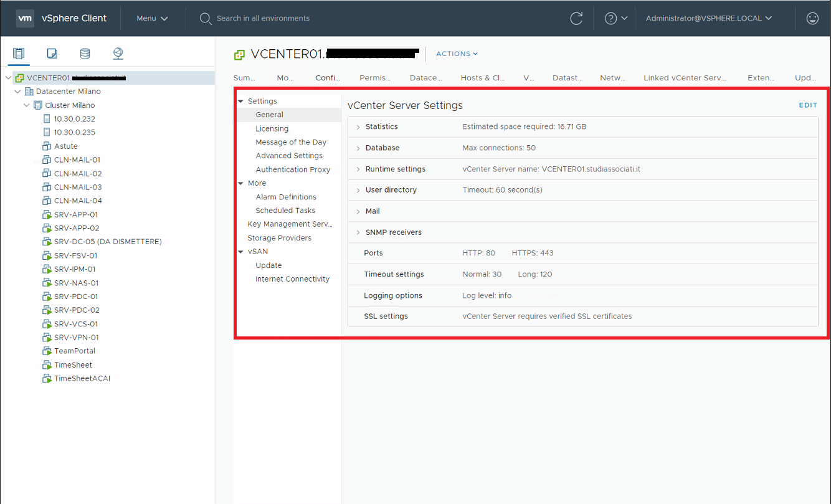Click the VM icon next to TeamPortal
This screenshot has height=504, width=831.
(47, 351)
